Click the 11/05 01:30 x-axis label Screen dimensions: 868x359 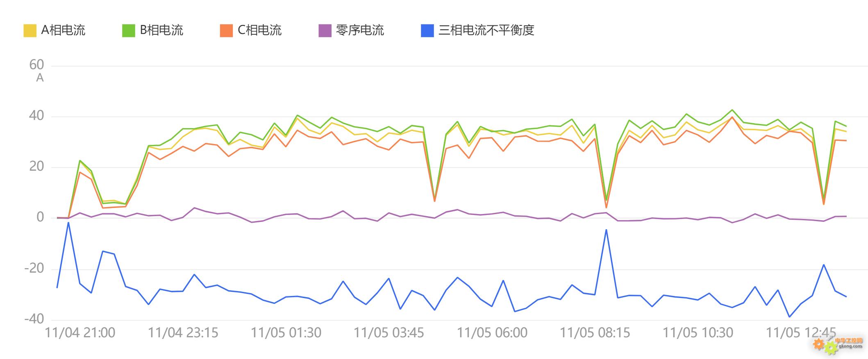(286, 333)
